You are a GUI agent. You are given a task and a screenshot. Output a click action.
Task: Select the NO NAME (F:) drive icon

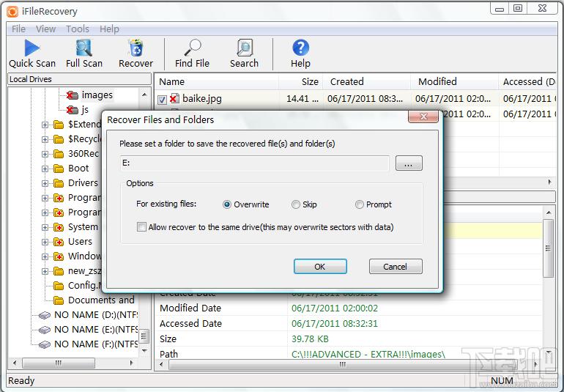pos(45,344)
